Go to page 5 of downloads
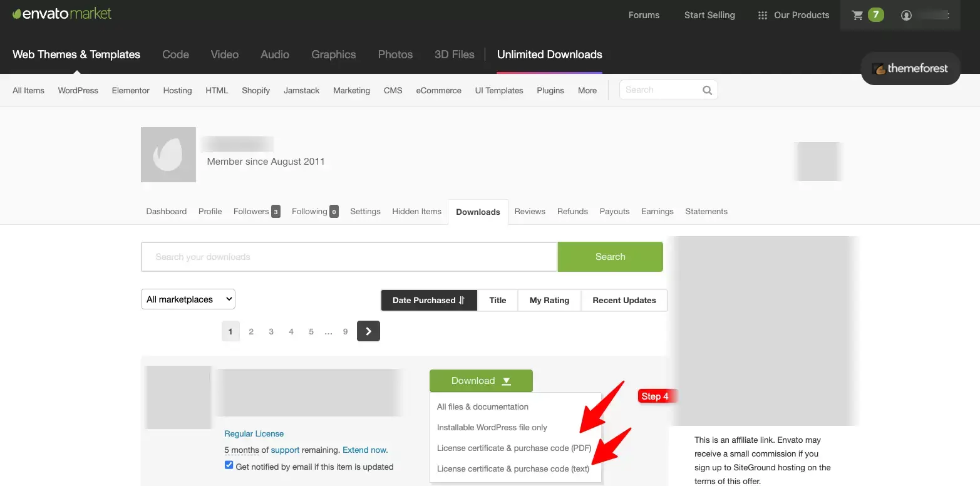The width and height of the screenshot is (980, 486). [x=311, y=331]
